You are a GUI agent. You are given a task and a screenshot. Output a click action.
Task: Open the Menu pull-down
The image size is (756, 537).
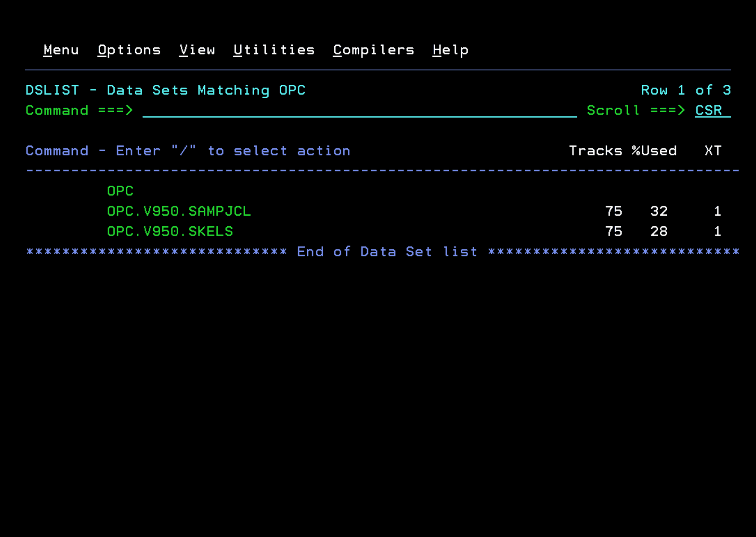(61, 50)
